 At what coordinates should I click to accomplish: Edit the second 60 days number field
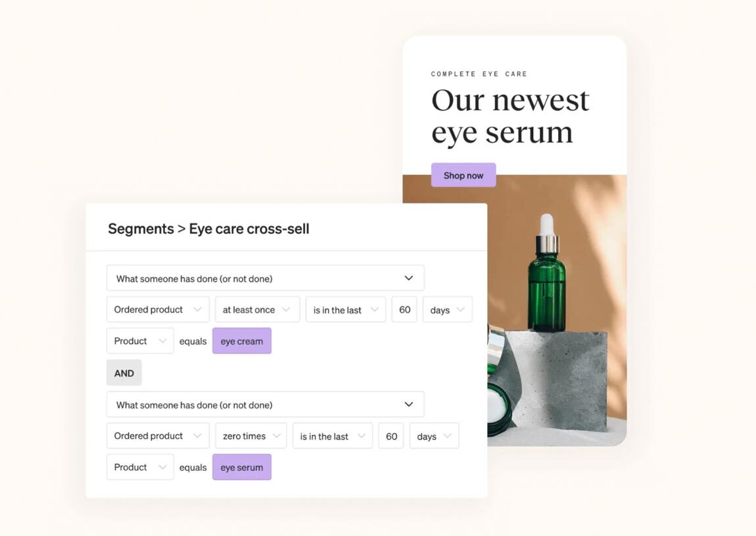click(x=391, y=436)
